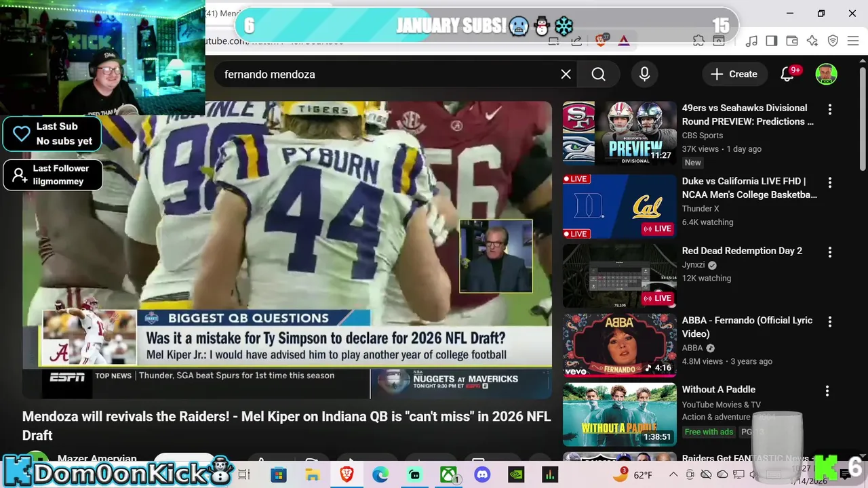The width and height of the screenshot is (868, 488).
Task: Click the YouTube search magnifier button
Action: (x=598, y=75)
